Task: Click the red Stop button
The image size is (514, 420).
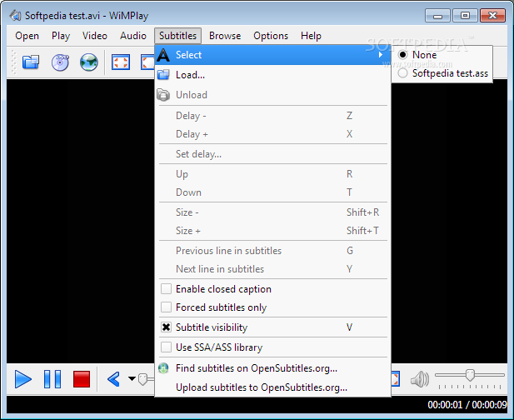Action: 82,379
